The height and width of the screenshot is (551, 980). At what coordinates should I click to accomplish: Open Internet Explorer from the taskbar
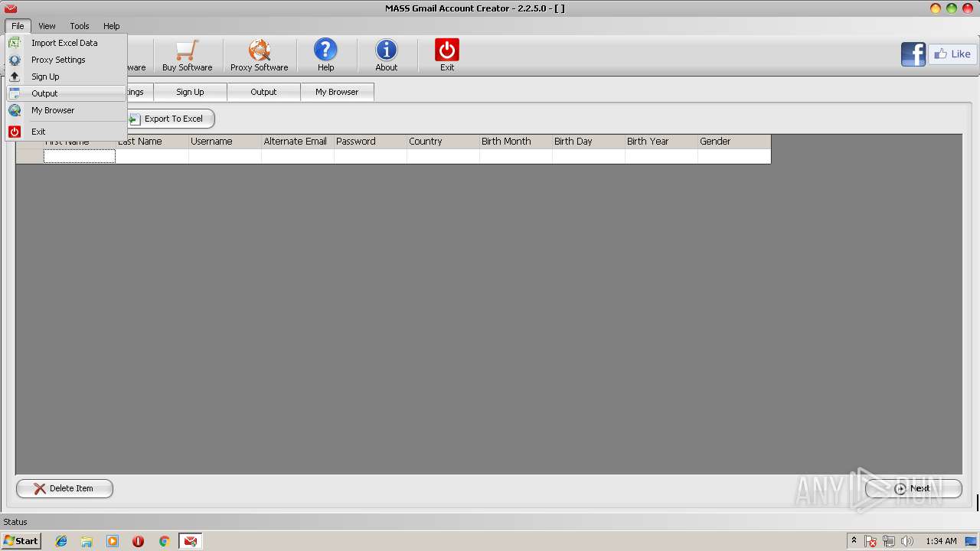[61, 541]
